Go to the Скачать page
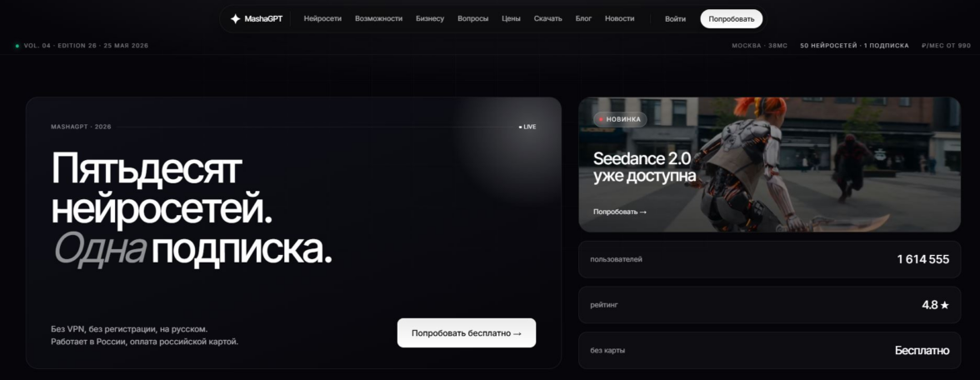980x380 pixels. click(x=548, y=18)
